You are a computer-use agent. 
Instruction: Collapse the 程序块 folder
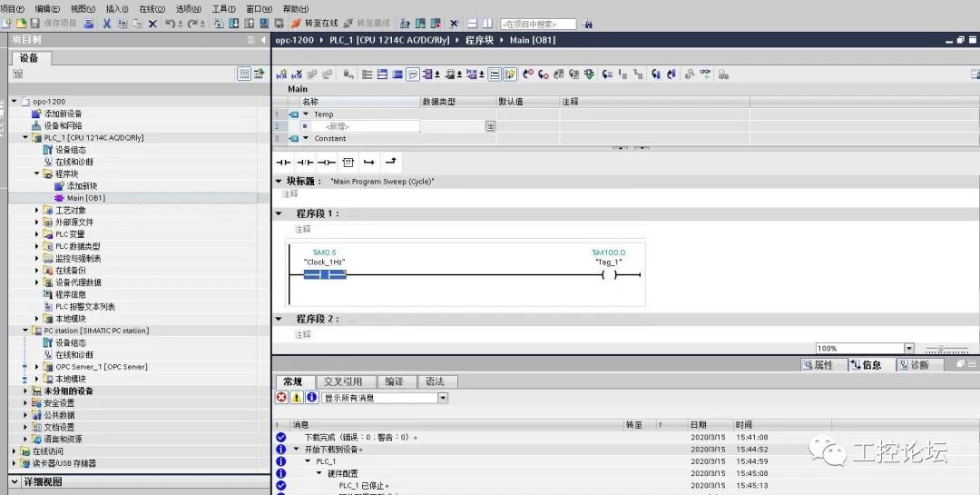(37, 174)
